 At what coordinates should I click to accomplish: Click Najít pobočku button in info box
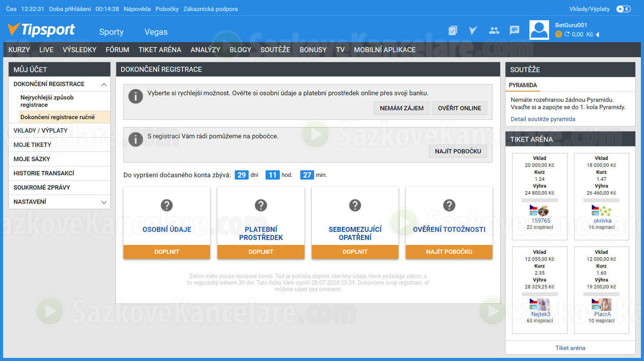point(458,151)
